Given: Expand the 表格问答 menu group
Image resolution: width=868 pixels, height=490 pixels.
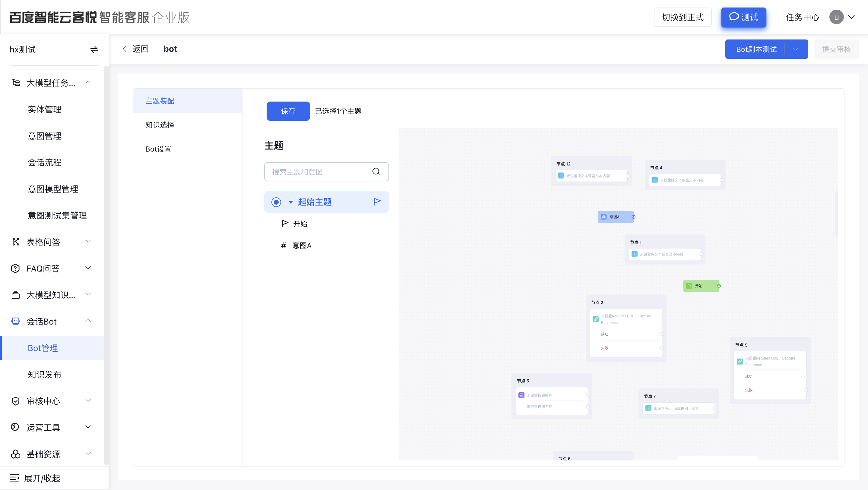Looking at the screenshot, I should tap(88, 241).
